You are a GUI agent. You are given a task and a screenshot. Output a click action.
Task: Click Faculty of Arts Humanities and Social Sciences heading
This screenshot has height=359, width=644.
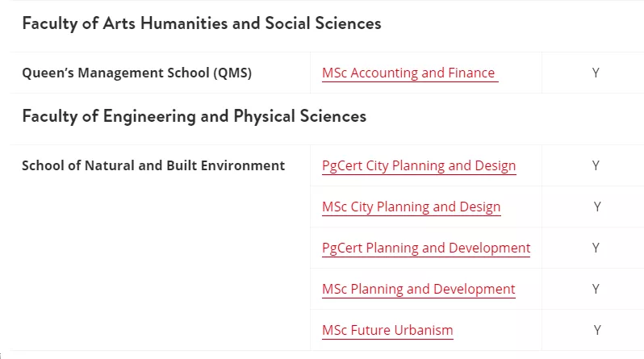coord(202,23)
